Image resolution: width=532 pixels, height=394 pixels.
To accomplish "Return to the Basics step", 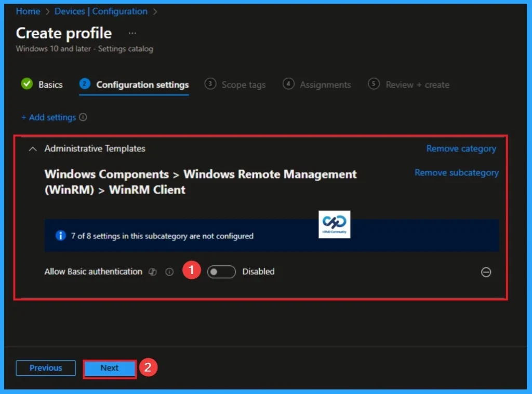I will pos(50,84).
